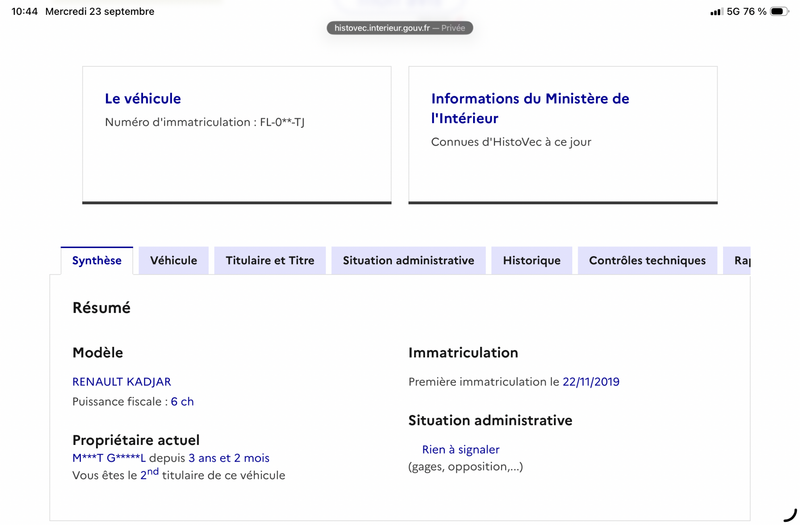
Task: Click the Rien à signaler status
Action: point(461,449)
